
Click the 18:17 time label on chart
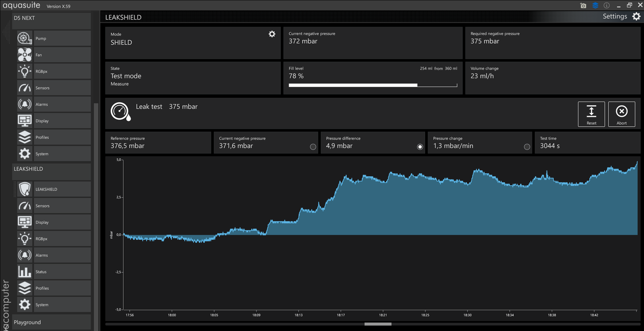pyautogui.click(x=341, y=315)
